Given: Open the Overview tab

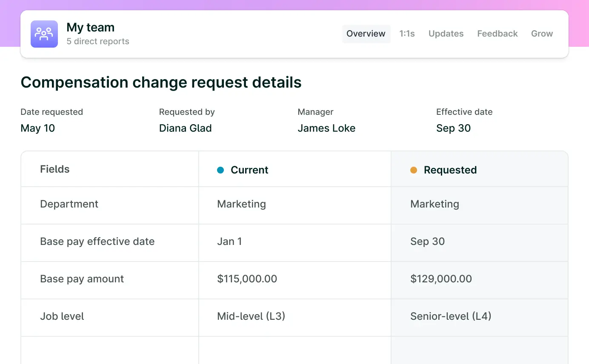Looking at the screenshot, I should click(x=366, y=34).
